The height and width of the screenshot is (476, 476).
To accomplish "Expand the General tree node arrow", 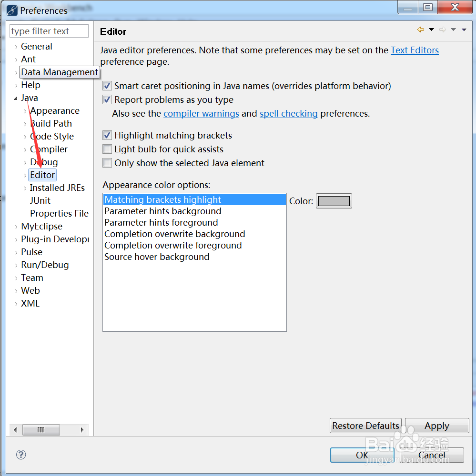I will point(16,47).
